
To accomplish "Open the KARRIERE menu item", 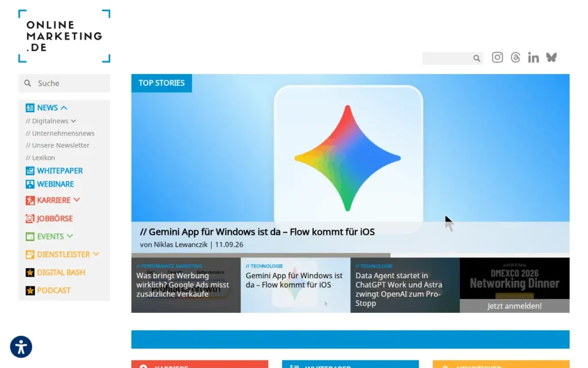I will point(53,200).
